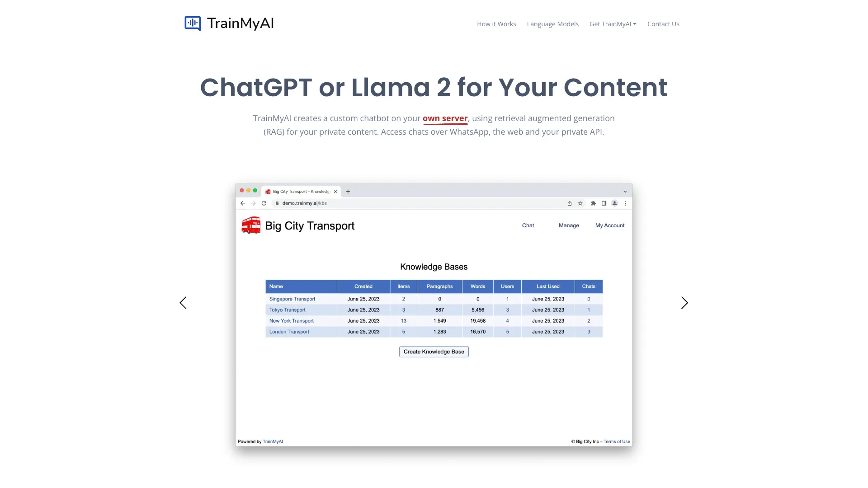Image resolution: width=868 pixels, height=488 pixels.
Task: Select the Language Models menu item
Action: click(552, 24)
